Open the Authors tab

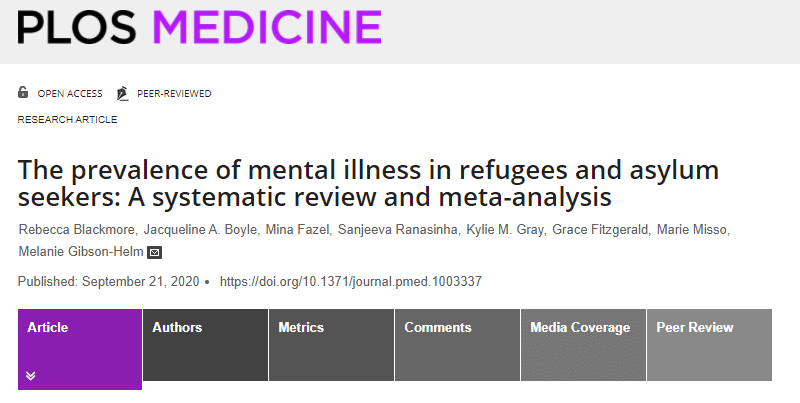pos(206,345)
